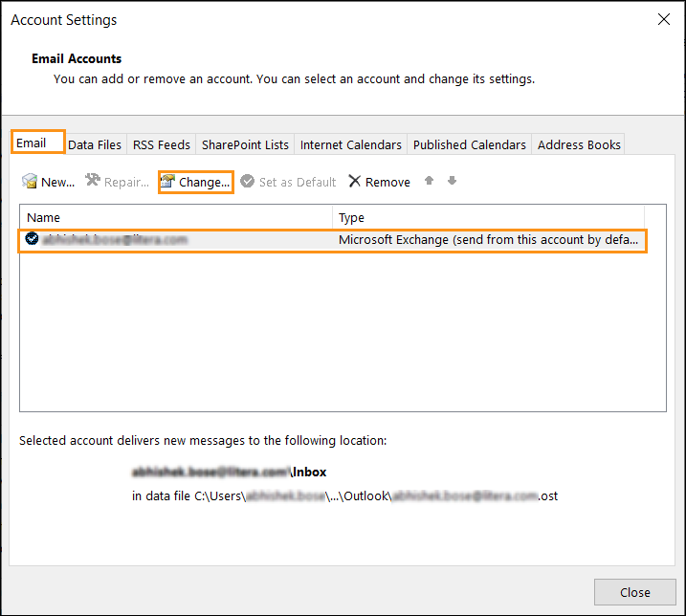Viewport: 686px width, 616px height.
Task: Click the Set as Default checkmark icon
Action: click(x=247, y=181)
